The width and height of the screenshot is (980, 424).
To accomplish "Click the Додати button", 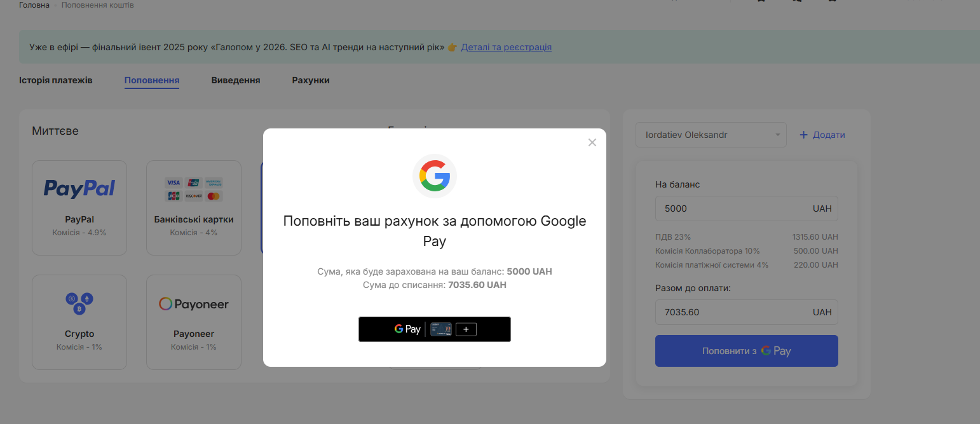I will [822, 135].
